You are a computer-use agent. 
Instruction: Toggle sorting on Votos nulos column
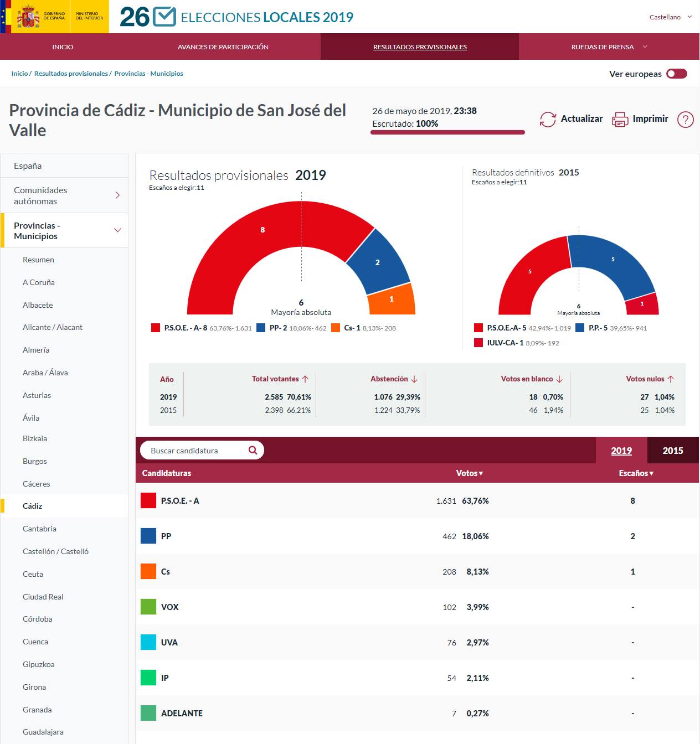coord(670,379)
